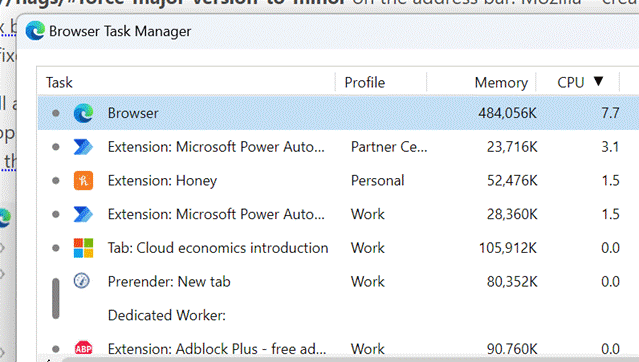Click the 484,056K memory value for Browser
The height and width of the screenshot is (362, 639).
click(x=508, y=113)
